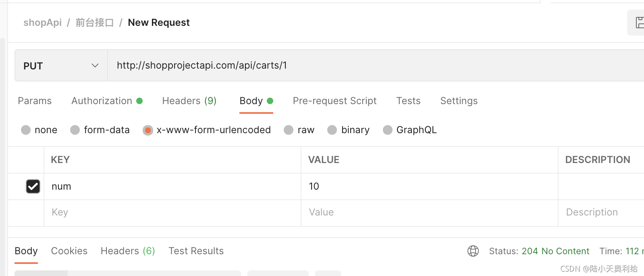Click the save icon at top right
Image resolution: width=644 pixels, height=276 pixels.
coord(639,23)
